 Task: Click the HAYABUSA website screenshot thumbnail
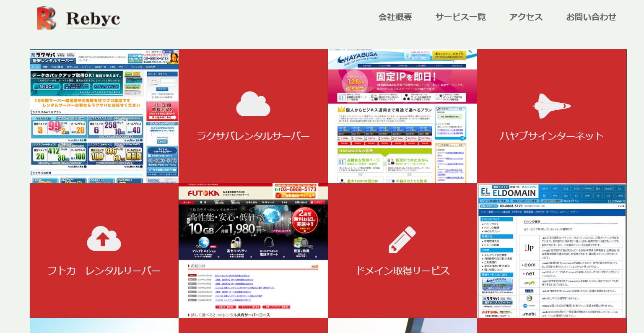402,116
